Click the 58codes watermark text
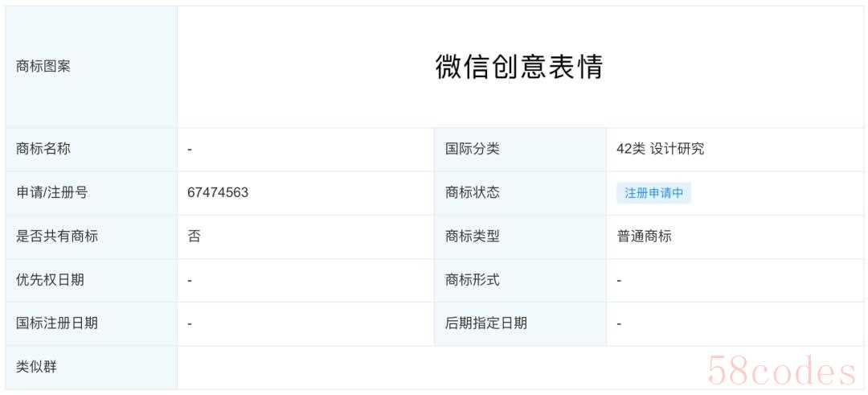Screen dimensions: 868x395 tap(782, 371)
